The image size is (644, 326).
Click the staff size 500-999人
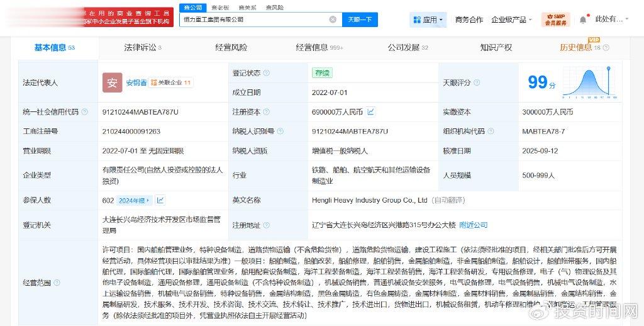click(x=538, y=176)
